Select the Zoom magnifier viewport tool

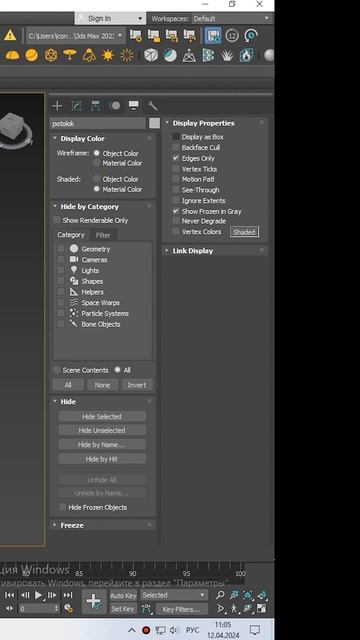point(220,595)
